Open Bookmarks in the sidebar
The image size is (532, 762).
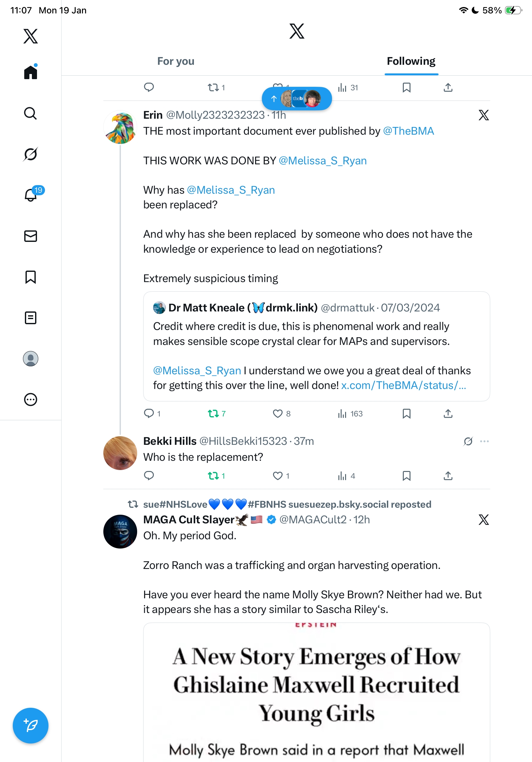(x=30, y=277)
